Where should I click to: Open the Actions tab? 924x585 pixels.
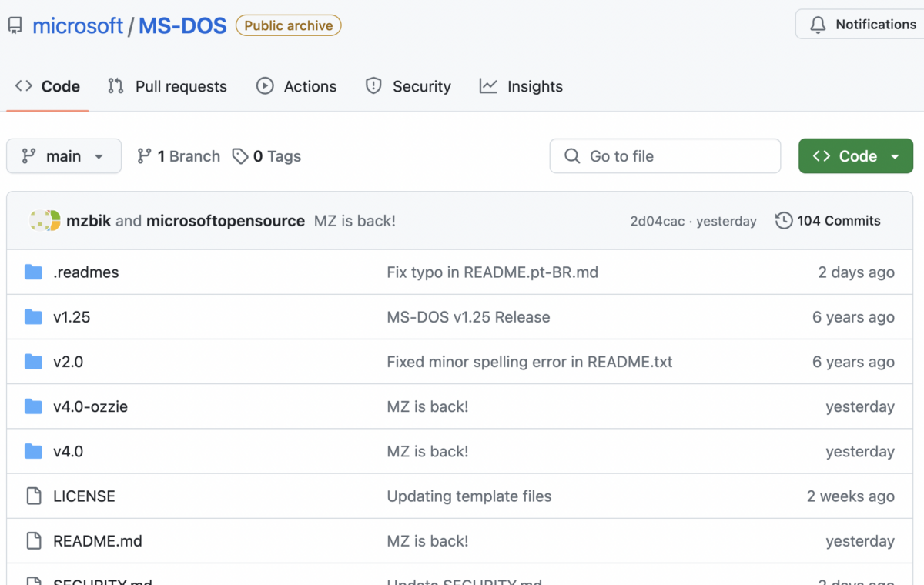point(296,86)
